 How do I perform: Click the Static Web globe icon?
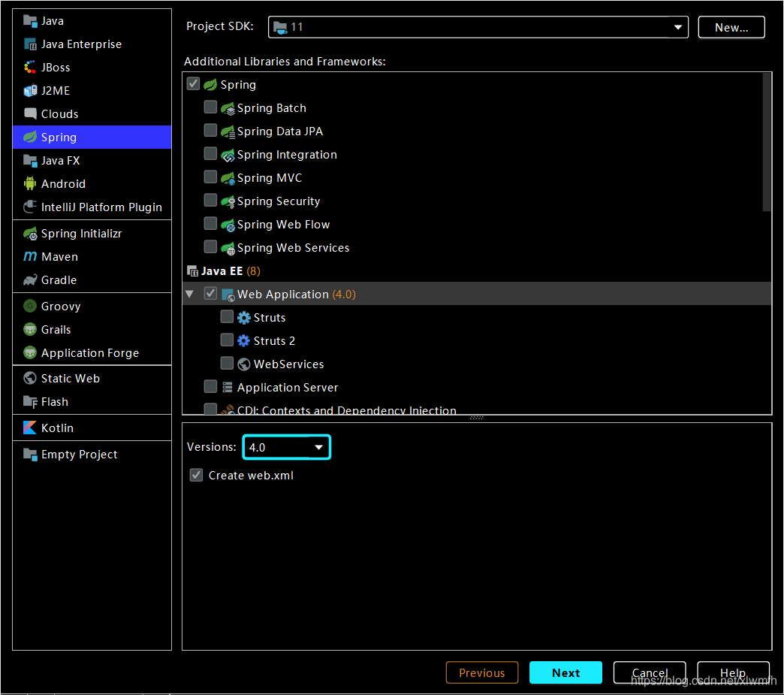point(30,379)
